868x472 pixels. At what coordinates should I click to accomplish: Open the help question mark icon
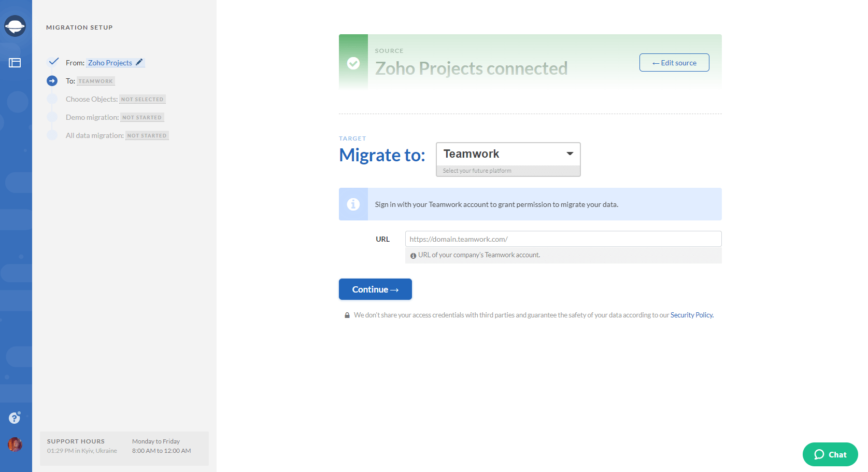(15, 418)
